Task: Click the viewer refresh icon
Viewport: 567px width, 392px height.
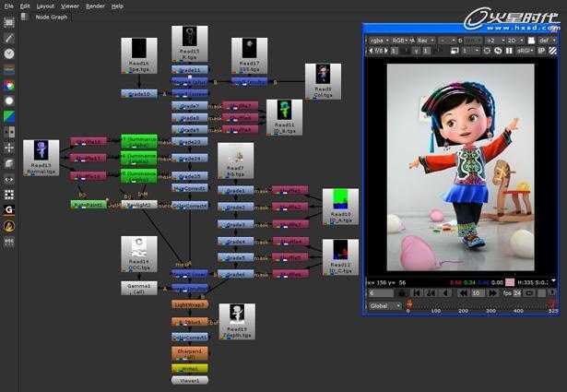Action: [x=498, y=51]
